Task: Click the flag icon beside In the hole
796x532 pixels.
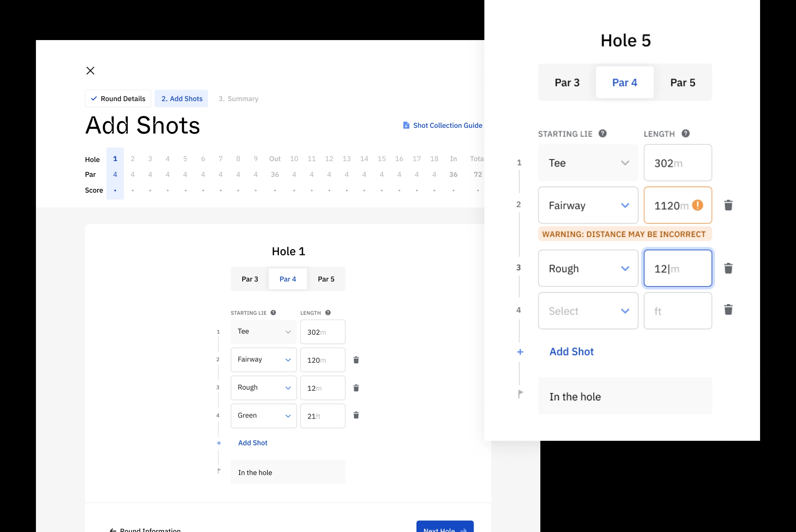Action: click(219, 470)
